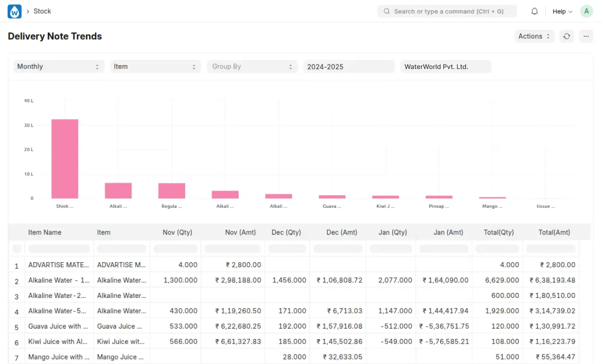Select the Guava Juice row item name

[x=58, y=326]
